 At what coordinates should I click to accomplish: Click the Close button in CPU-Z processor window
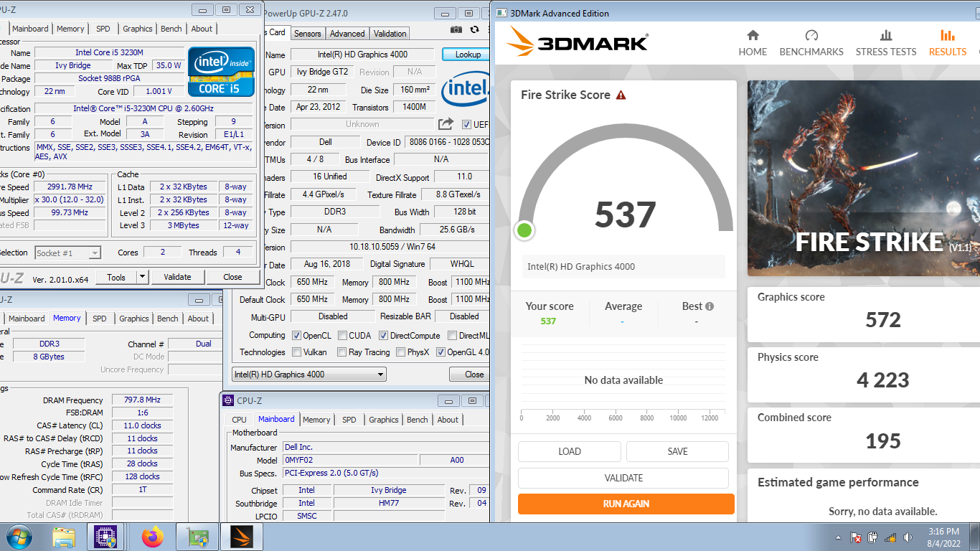(232, 277)
